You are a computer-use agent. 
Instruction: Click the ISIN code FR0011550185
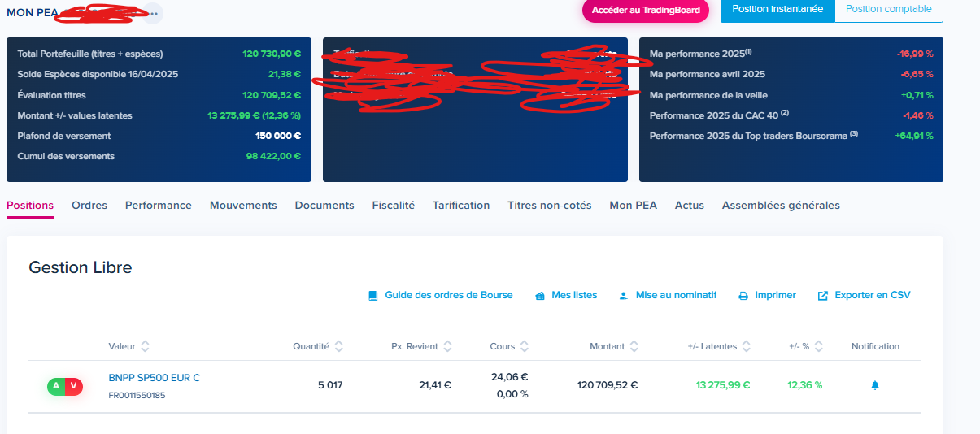137,396
